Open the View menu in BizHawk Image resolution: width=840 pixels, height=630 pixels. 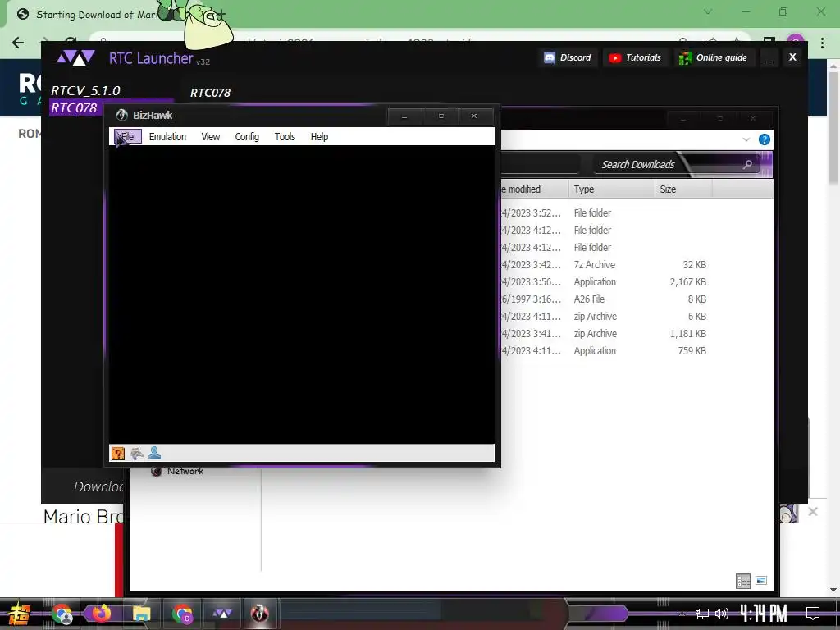(211, 137)
